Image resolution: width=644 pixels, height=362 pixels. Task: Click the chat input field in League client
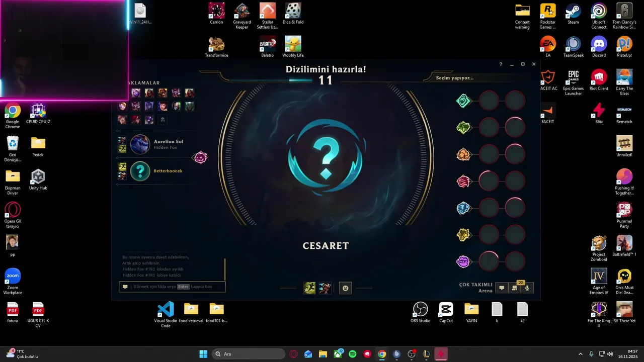coord(172,287)
